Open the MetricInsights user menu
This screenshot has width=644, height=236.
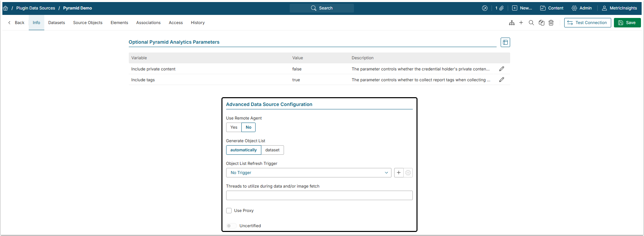(x=619, y=8)
